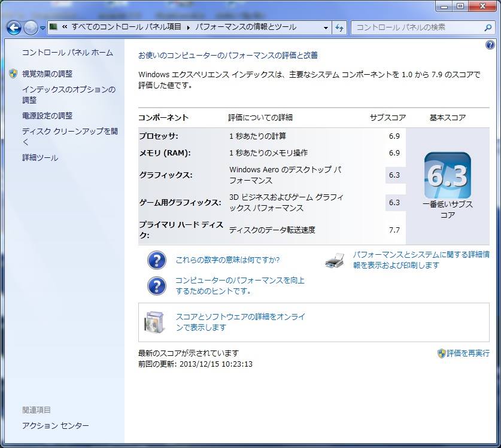Open 電源設定の調整 link
This screenshot has height=448, width=501.
click(x=47, y=115)
